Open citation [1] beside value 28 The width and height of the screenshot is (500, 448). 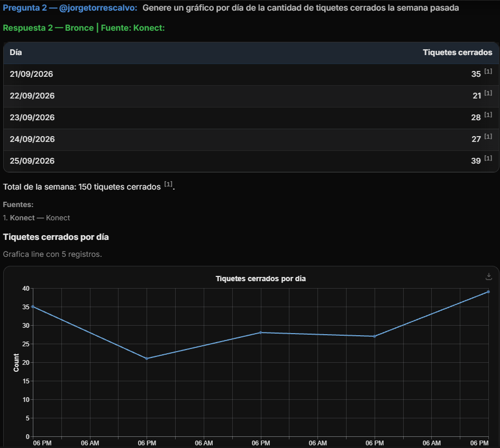[488, 114]
